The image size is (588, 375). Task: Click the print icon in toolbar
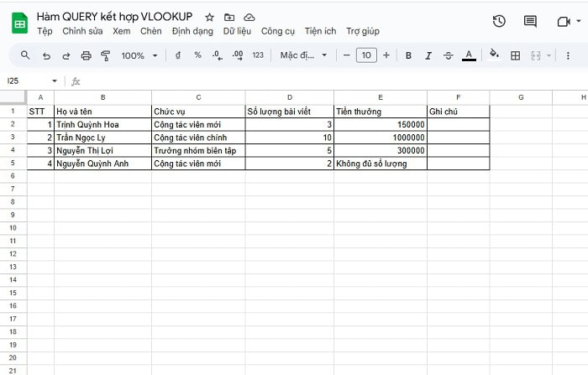coord(86,55)
